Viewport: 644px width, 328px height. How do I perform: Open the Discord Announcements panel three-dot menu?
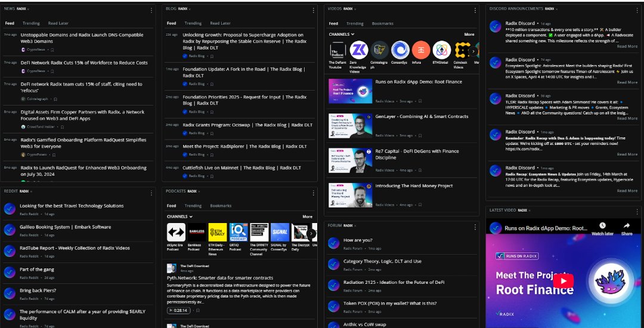(x=637, y=10)
